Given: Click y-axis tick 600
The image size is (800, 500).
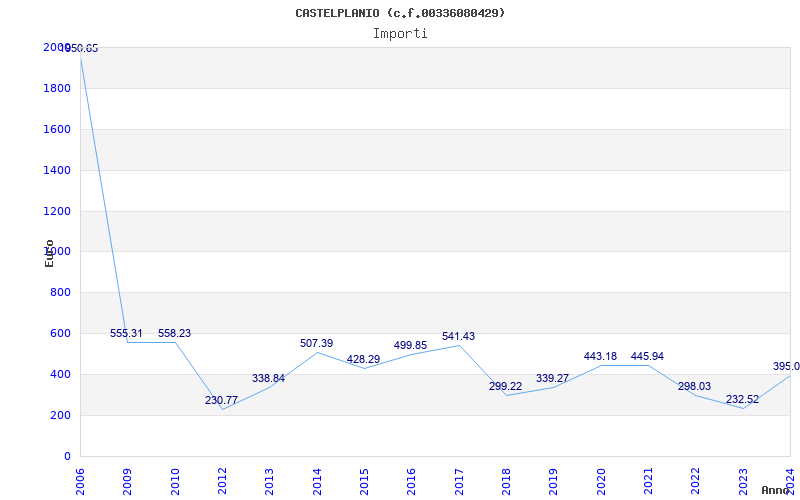Looking at the screenshot, I should pos(61,333).
